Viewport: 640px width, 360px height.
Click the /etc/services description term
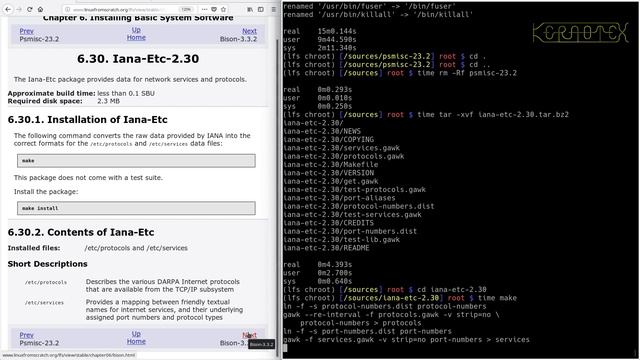tap(44, 302)
